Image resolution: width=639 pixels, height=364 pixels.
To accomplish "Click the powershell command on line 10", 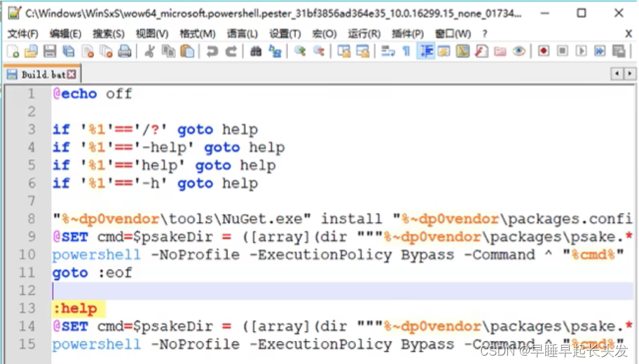I will click(x=338, y=255).
